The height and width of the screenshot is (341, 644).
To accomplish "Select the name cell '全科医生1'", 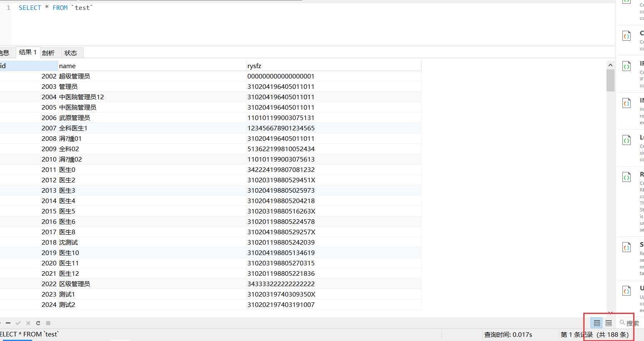I will (x=152, y=128).
